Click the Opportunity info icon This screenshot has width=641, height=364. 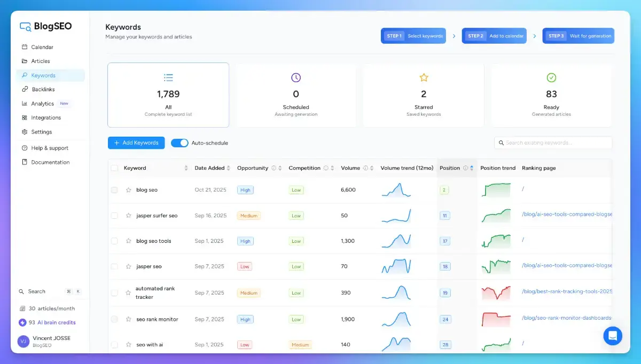pos(273,168)
